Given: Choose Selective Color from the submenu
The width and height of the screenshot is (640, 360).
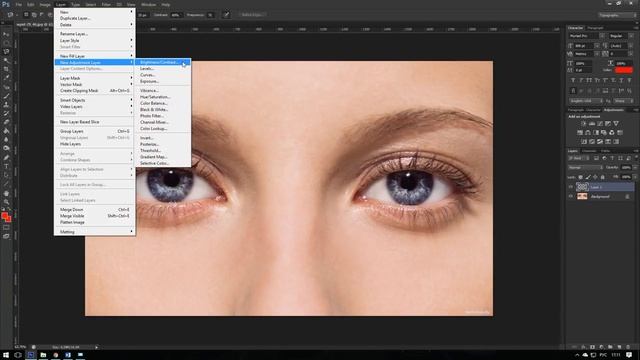Looking at the screenshot, I should [163, 163].
